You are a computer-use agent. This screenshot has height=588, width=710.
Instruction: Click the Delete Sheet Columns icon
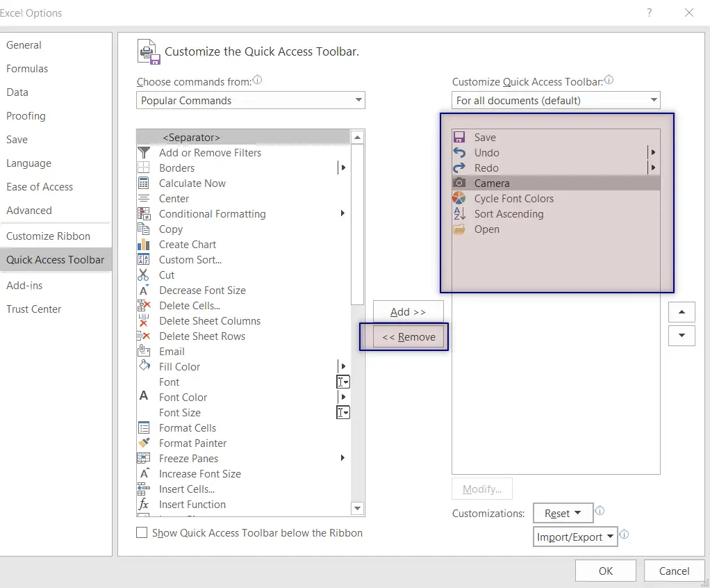tap(144, 320)
